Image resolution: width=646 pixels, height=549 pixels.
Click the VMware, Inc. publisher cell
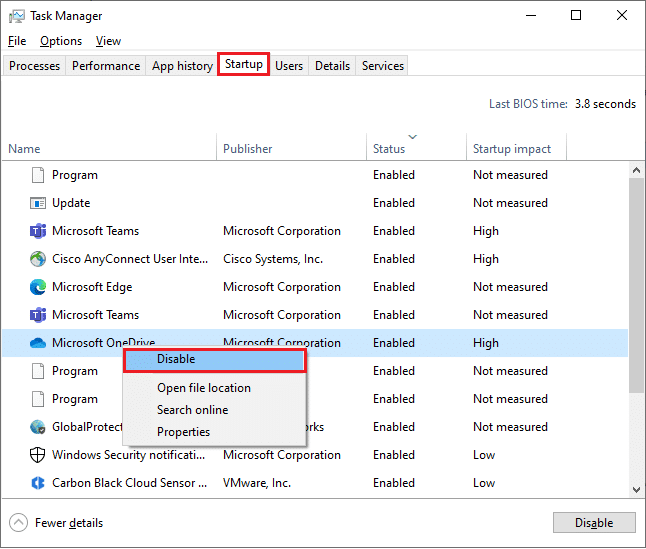[257, 483]
